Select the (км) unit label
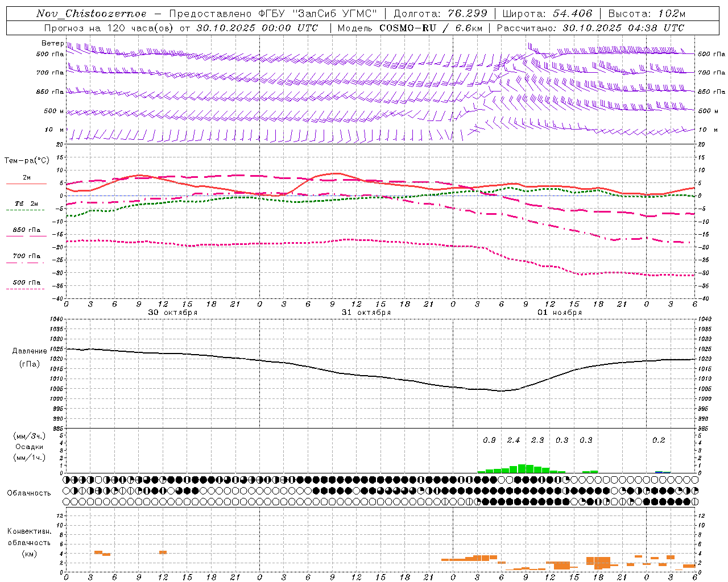This screenshot has height=582, width=728. coord(30,553)
